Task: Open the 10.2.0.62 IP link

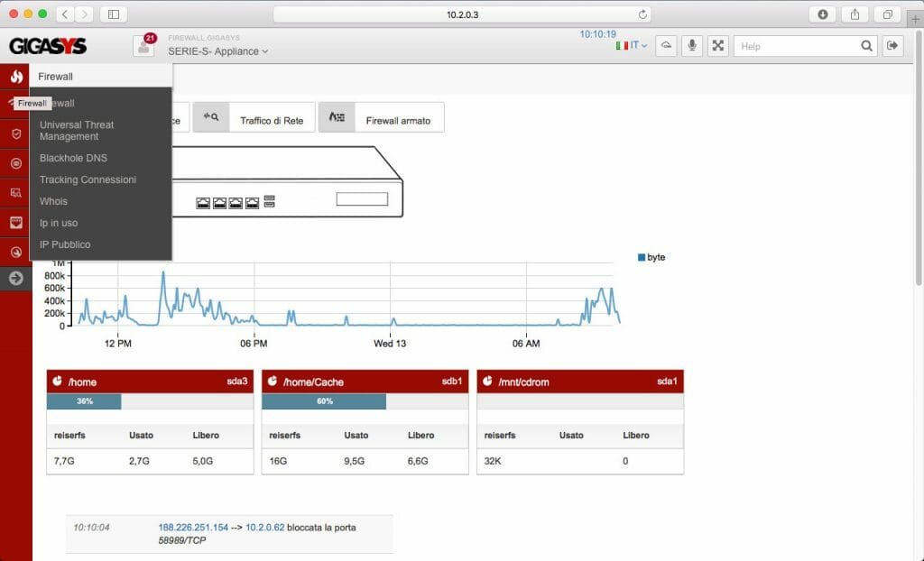Action: click(x=264, y=528)
